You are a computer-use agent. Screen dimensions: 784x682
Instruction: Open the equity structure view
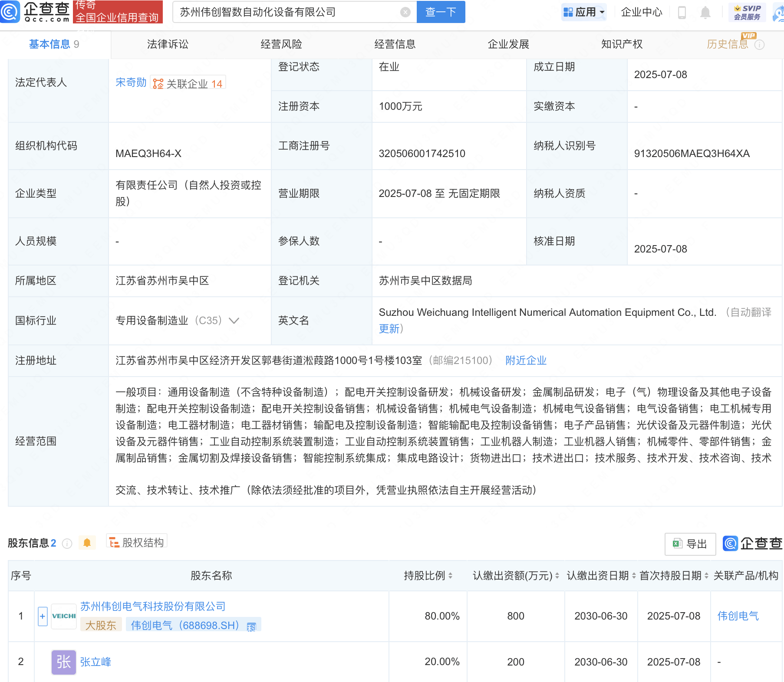pyautogui.click(x=137, y=542)
